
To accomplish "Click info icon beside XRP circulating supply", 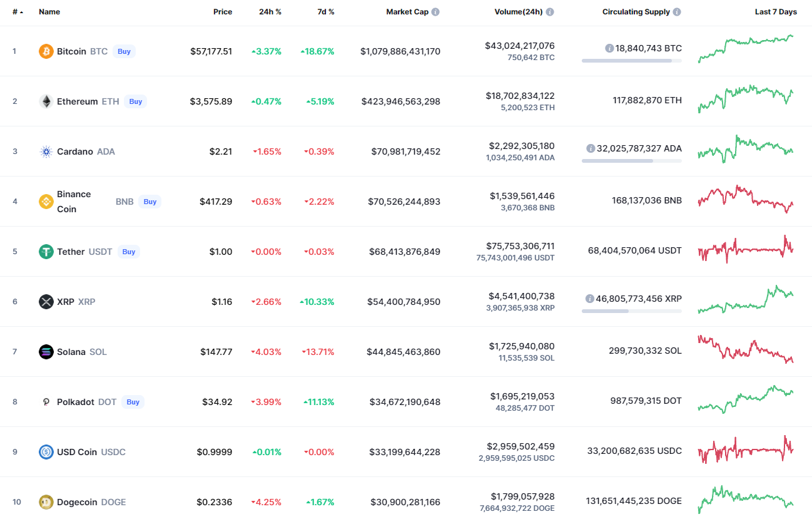I will click(x=590, y=299).
